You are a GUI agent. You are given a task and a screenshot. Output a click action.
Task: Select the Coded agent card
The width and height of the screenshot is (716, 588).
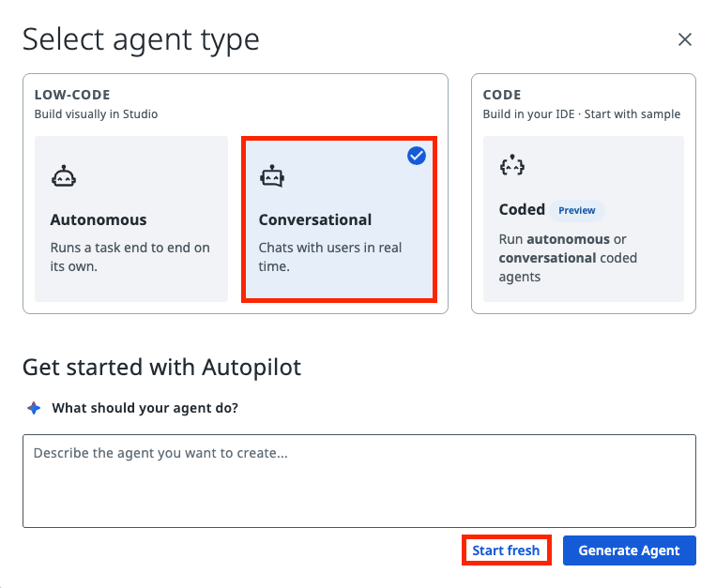point(584,219)
